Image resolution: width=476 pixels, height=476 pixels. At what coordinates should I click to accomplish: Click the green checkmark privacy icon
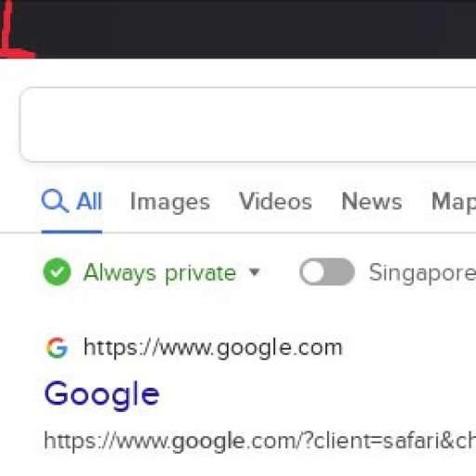57,271
